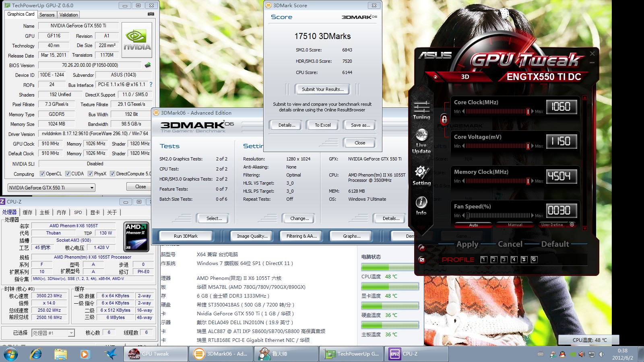Open the Setting panel in GPU Tweak
644x362 pixels.
pos(421,176)
